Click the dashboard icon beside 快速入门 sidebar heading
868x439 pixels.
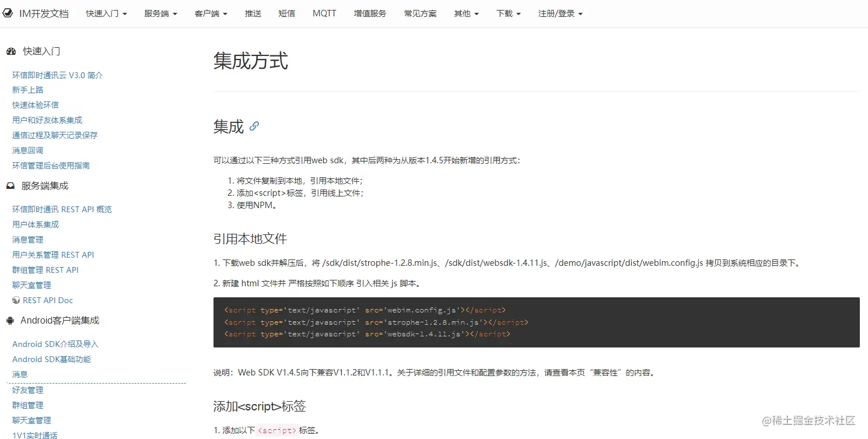coord(11,51)
